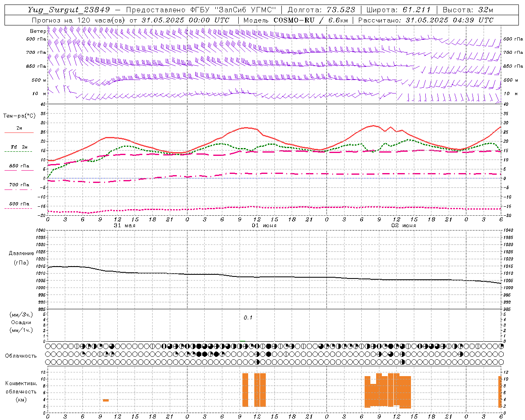The image size is (525, 420).
Task: Click the Рассчитано: 31.05.2025 04:39 UTC timestamp
Action: tap(426, 20)
